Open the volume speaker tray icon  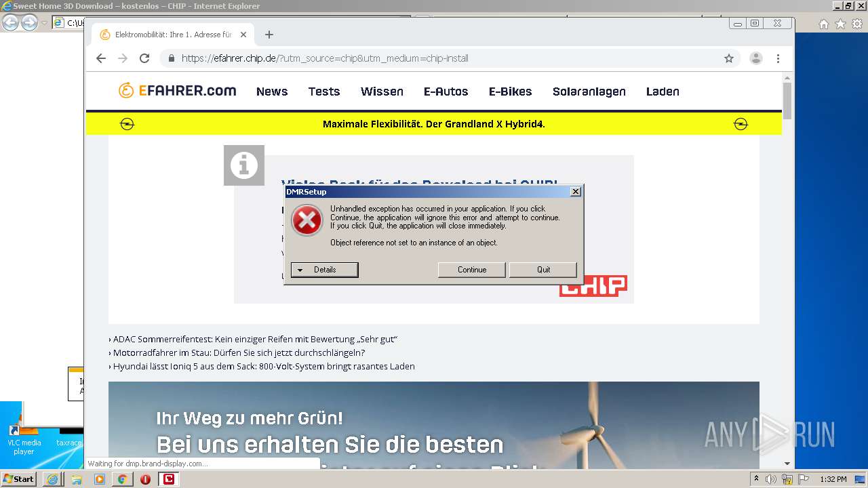(771, 479)
